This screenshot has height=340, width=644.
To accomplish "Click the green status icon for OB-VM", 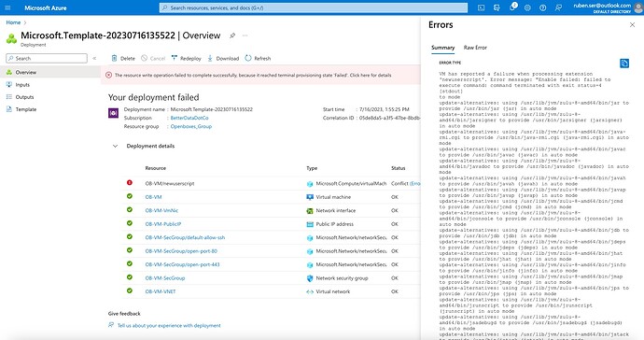I will pos(130,196).
